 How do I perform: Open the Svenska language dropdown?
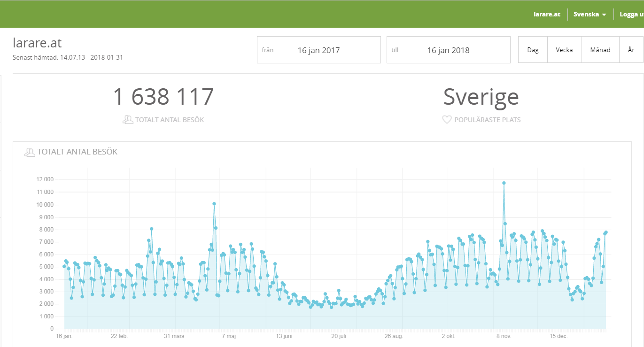tap(590, 14)
